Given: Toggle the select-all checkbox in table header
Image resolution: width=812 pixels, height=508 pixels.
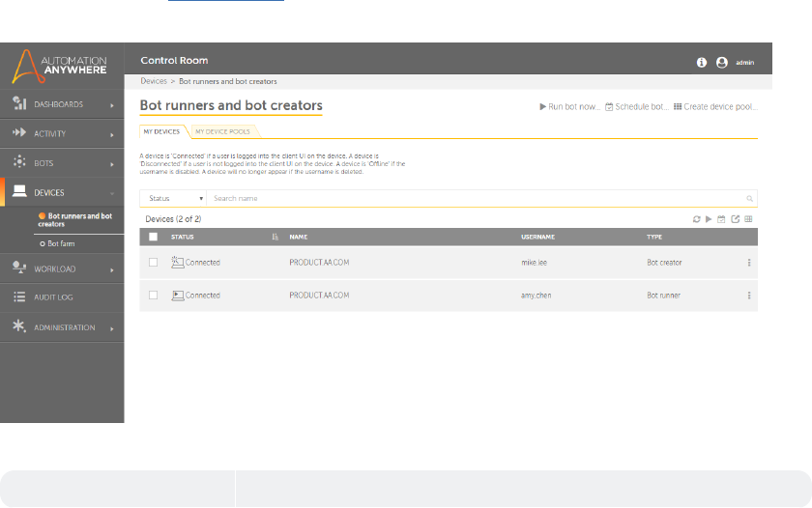Looking at the screenshot, I should point(154,237).
